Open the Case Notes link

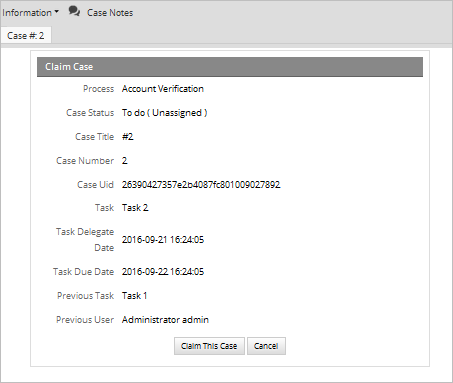point(110,13)
